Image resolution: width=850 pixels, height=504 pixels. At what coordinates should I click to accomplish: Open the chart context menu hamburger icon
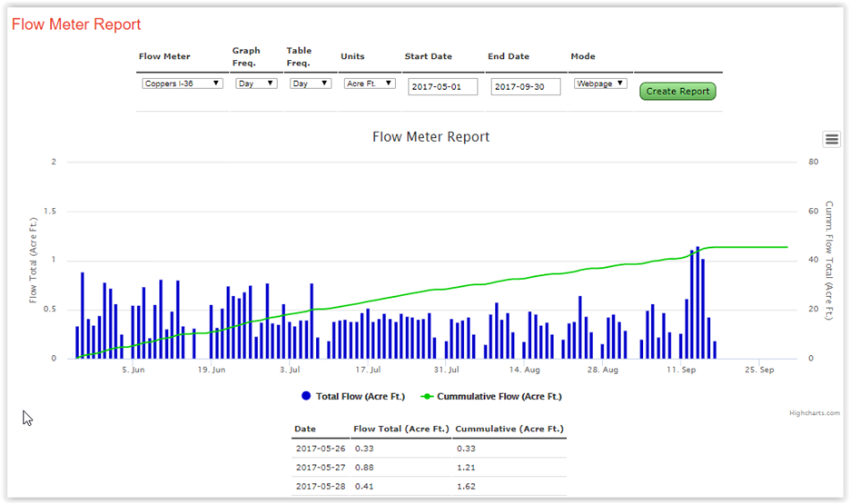click(x=832, y=139)
